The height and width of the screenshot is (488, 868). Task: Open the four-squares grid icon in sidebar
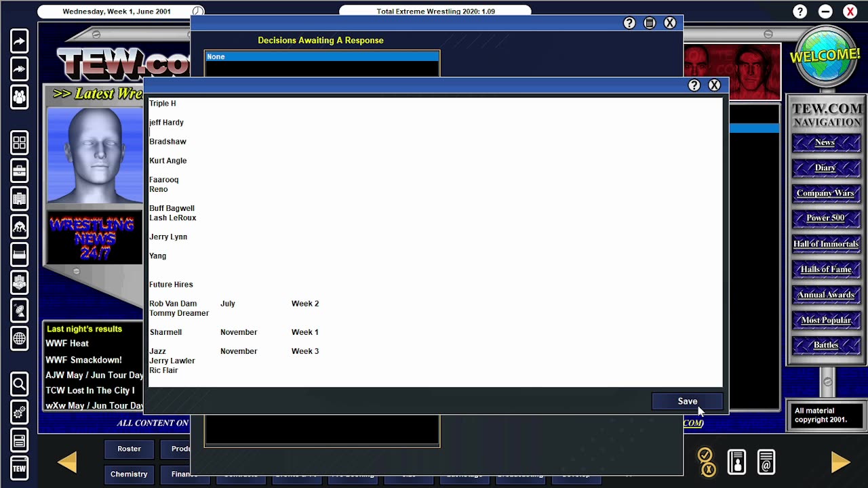pos(19,142)
